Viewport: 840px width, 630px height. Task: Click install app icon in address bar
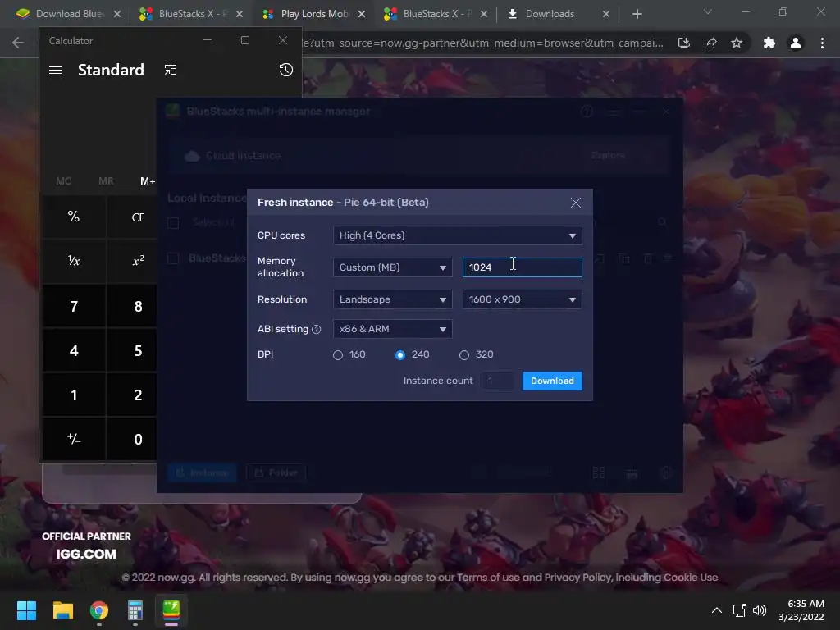click(x=684, y=43)
